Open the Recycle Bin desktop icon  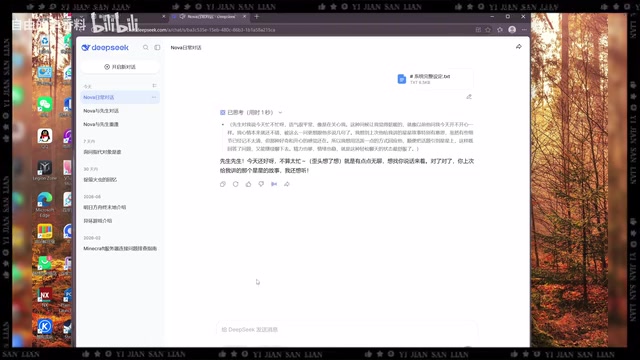point(45,42)
